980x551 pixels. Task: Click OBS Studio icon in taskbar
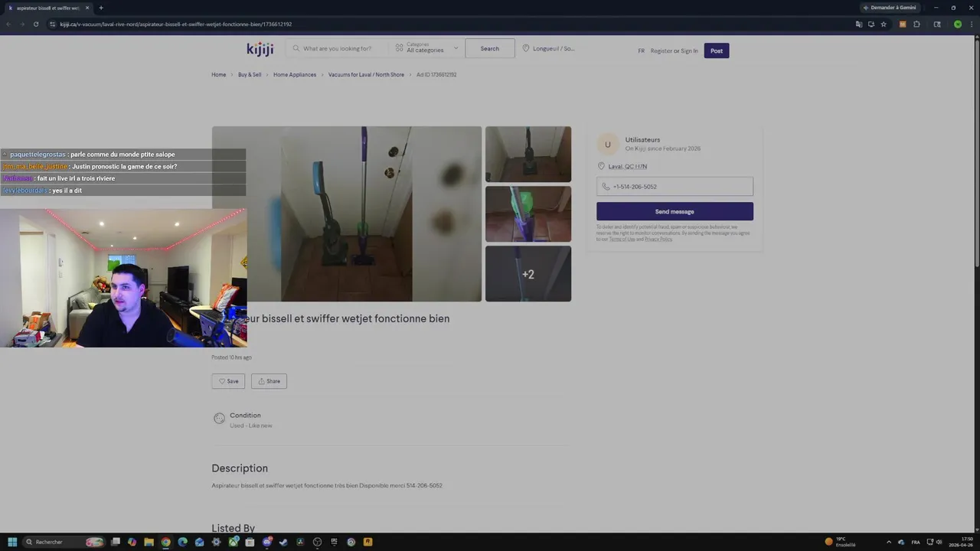tap(317, 542)
